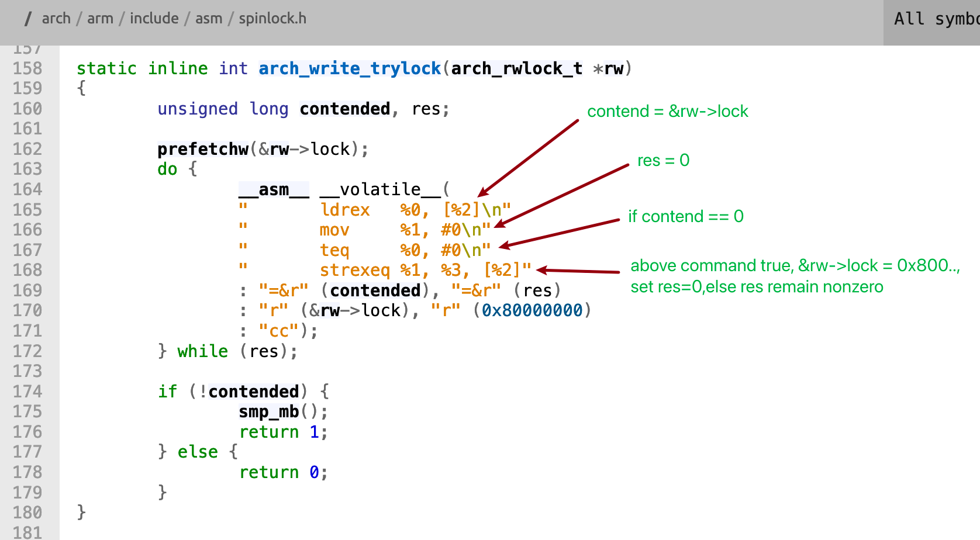Image resolution: width=980 pixels, height=540 pixels.
Task: Click the teq instruction text
Action: pyautogui.click(x=334, y=250)
